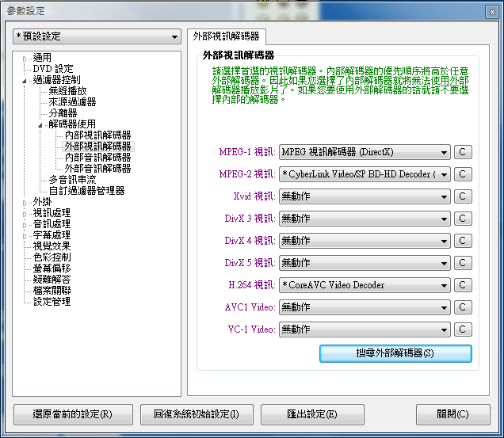The image size is (504, 438).
Task: Open the DivX 3 視訊 decoder dropdown
Action: tap(365, 219)
